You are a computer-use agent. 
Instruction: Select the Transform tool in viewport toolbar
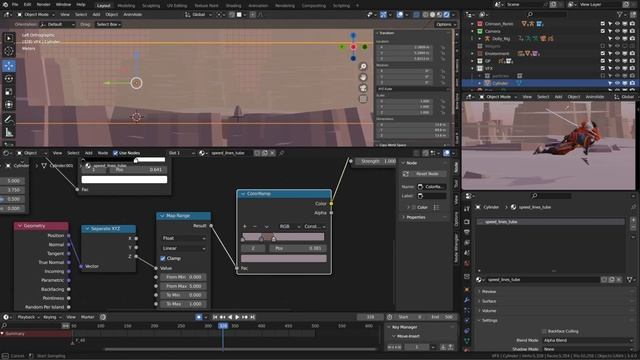click(x=9, y=104)
